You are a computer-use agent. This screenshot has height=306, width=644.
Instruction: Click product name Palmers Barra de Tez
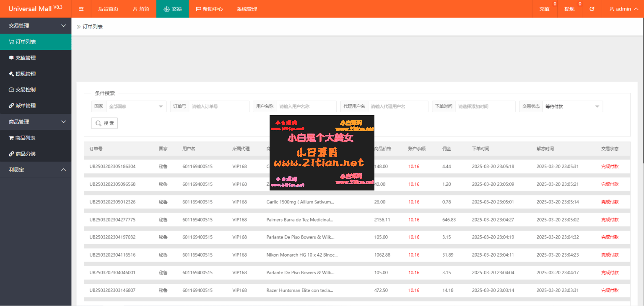(299, 220)
